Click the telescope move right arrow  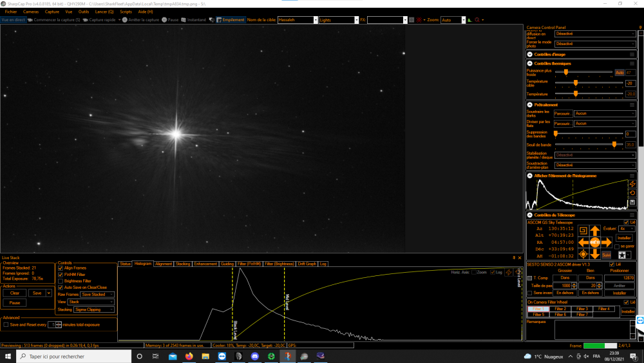[x=607, y=243]
